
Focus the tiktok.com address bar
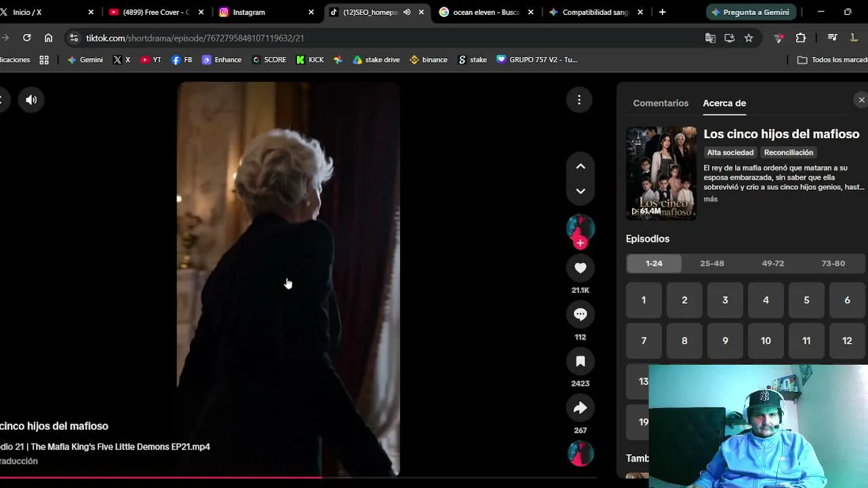(x=387, y=38)
